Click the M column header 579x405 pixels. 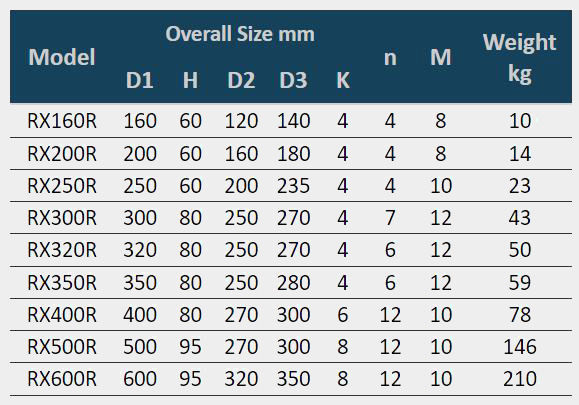click(x=441, y=57)
